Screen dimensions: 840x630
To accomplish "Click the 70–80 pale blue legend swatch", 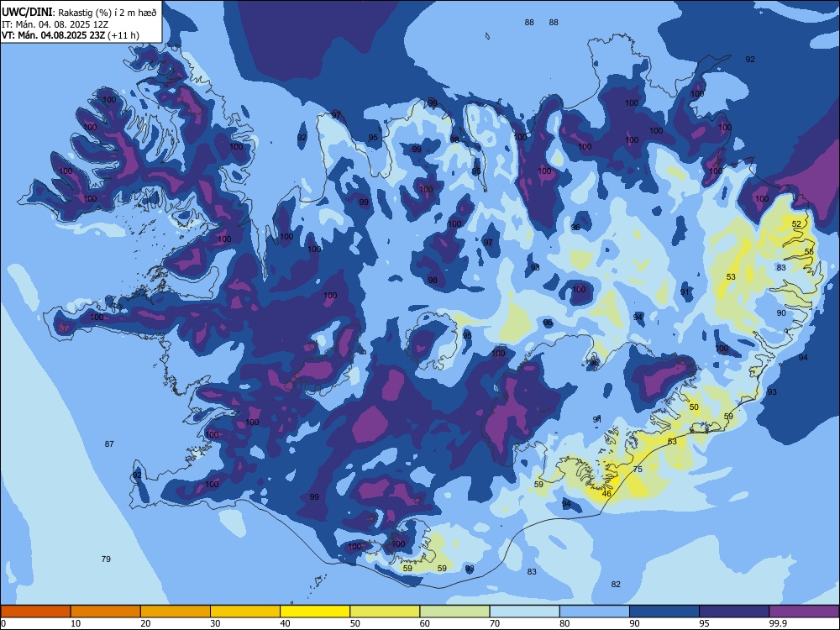I will tap(524, 612).
